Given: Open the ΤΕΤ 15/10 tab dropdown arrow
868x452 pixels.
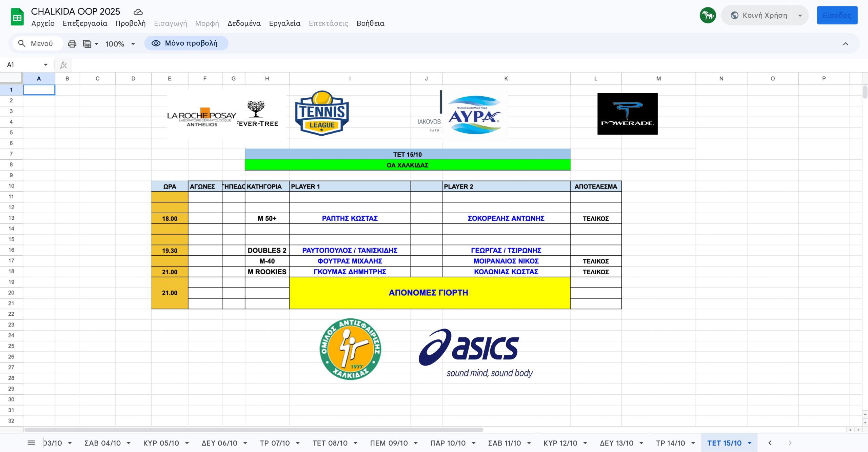Looking at the screenshot, I should (x=750, y=443).
